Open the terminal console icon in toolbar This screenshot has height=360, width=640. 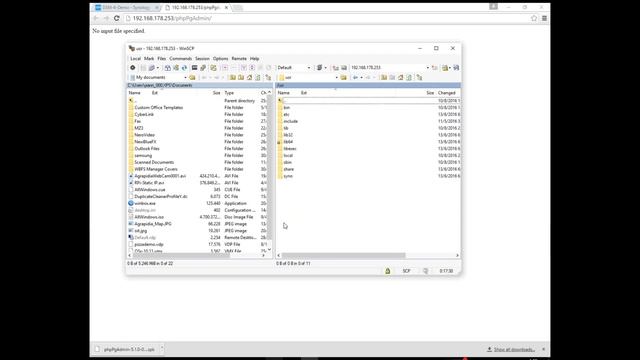point(195,68)
